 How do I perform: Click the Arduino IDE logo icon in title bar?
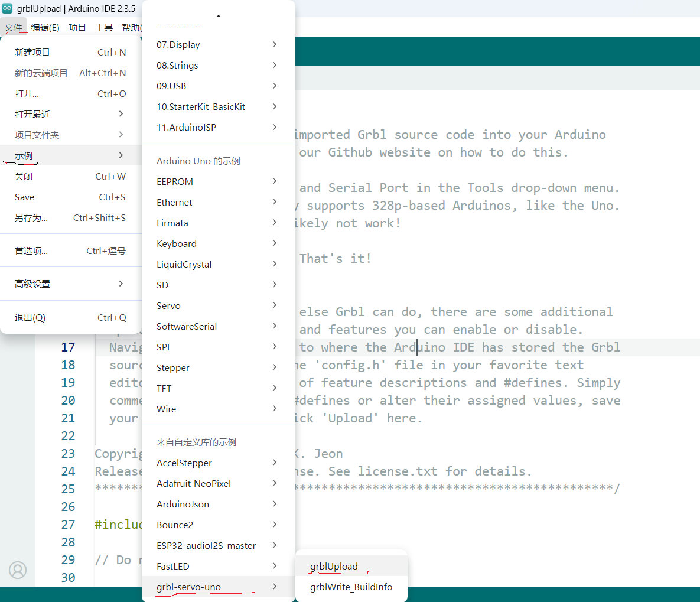pyautogui.click(x=7, y=8)
